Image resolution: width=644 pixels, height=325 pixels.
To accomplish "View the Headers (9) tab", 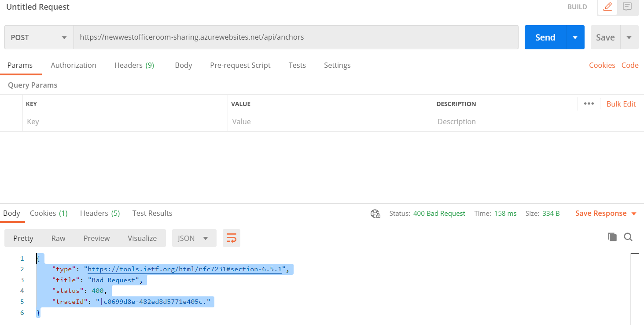I will [x=134, y=65].
